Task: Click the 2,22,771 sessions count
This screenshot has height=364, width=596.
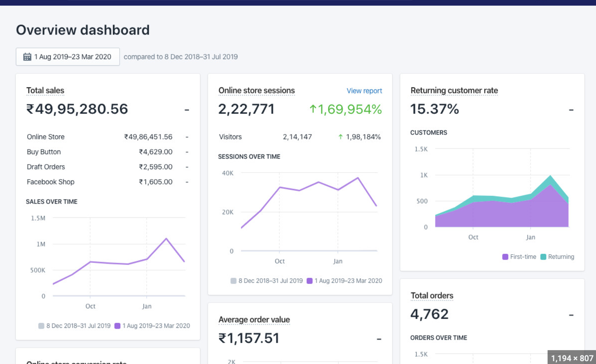Action: pos(246,109)
